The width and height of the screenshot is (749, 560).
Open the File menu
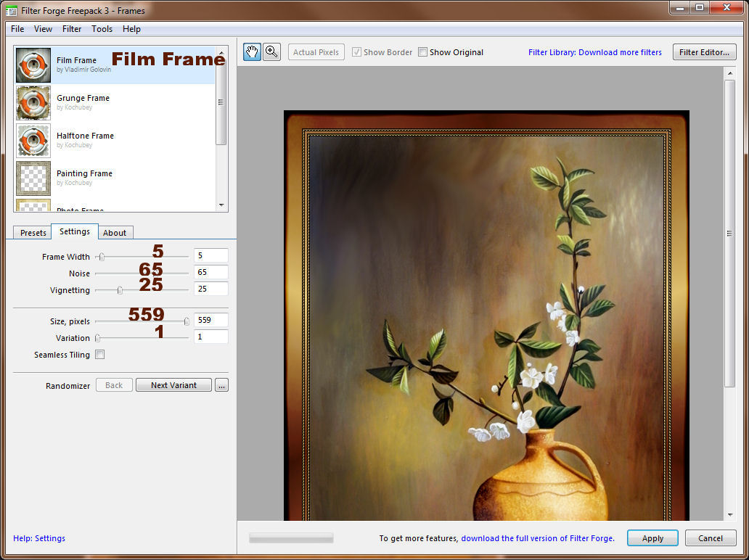[x=17, y=28]
